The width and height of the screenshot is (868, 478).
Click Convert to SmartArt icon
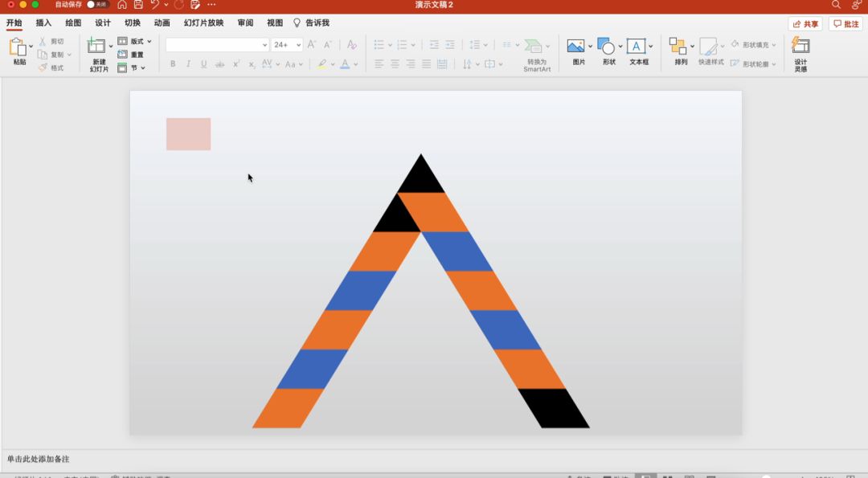point(533,45)
